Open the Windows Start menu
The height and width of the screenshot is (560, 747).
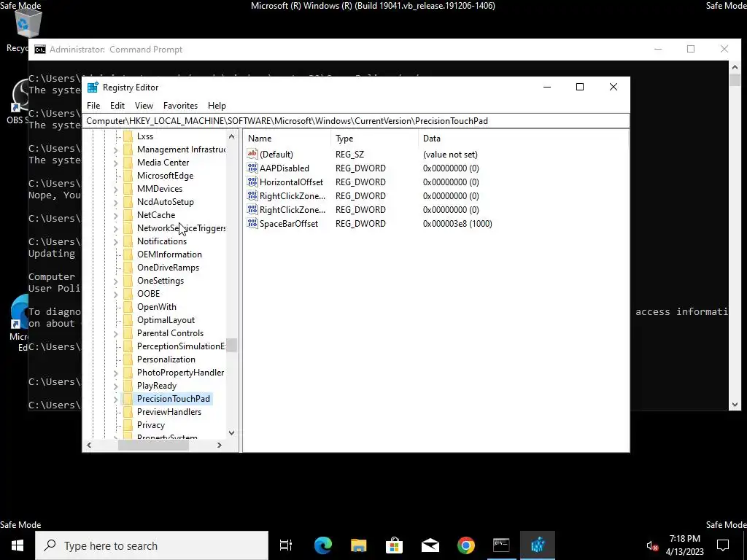point(18,545)
